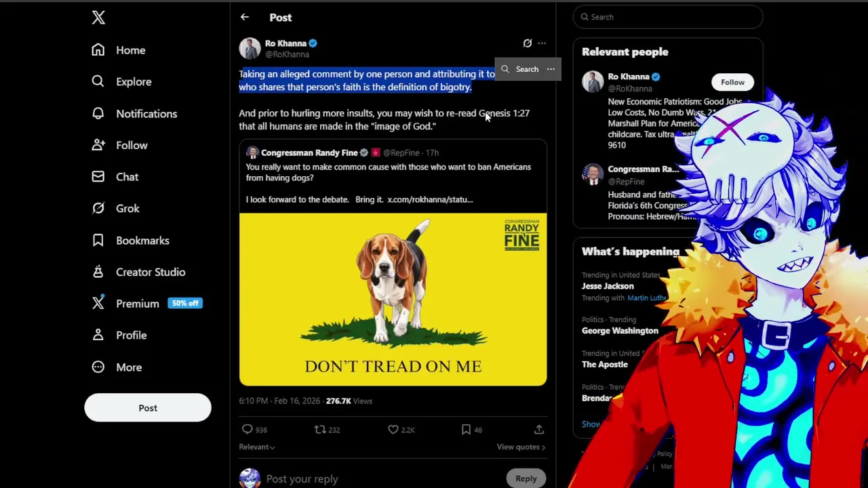The width and height of the screenshot is (868, 488).
Task: Go back with the arrow icon
Action: click(x=245, y=18)
